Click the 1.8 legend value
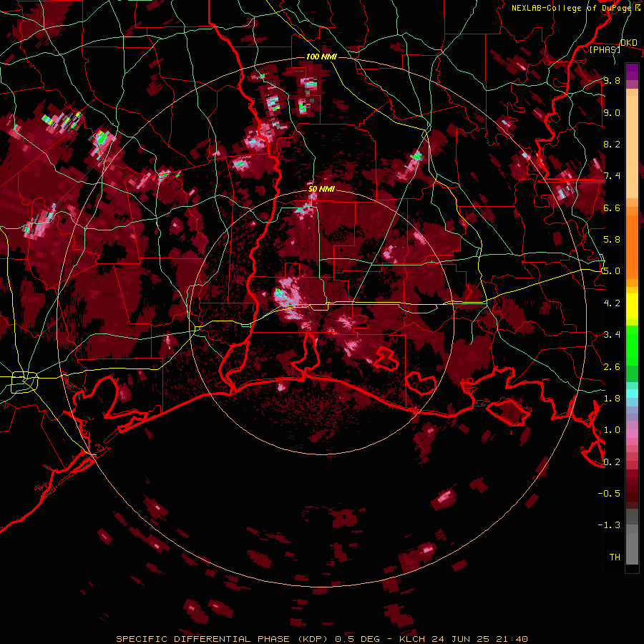The width and height of the screenshot is (644, 644). click(612, 399)
